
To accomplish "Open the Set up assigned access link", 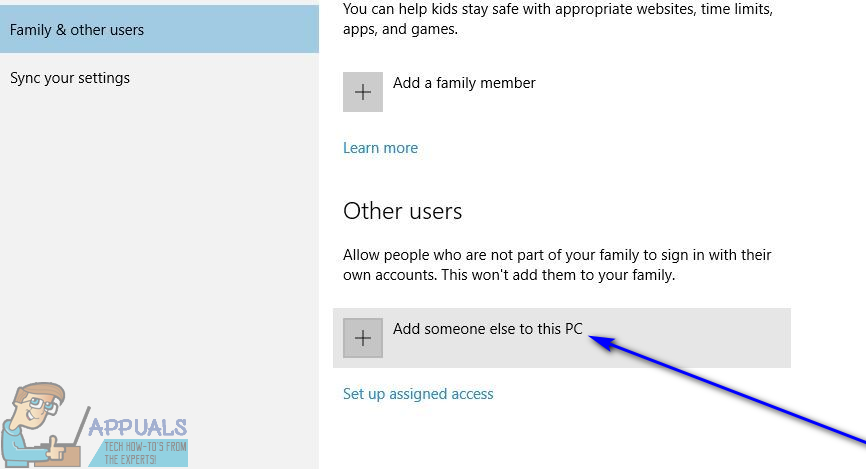I will 418,394.
